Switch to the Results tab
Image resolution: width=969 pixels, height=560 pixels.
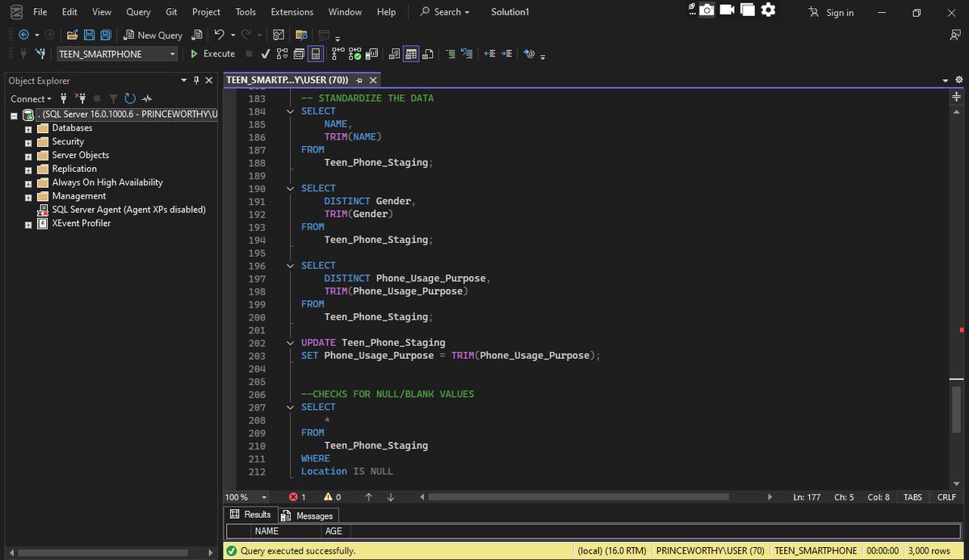point(250,515)
